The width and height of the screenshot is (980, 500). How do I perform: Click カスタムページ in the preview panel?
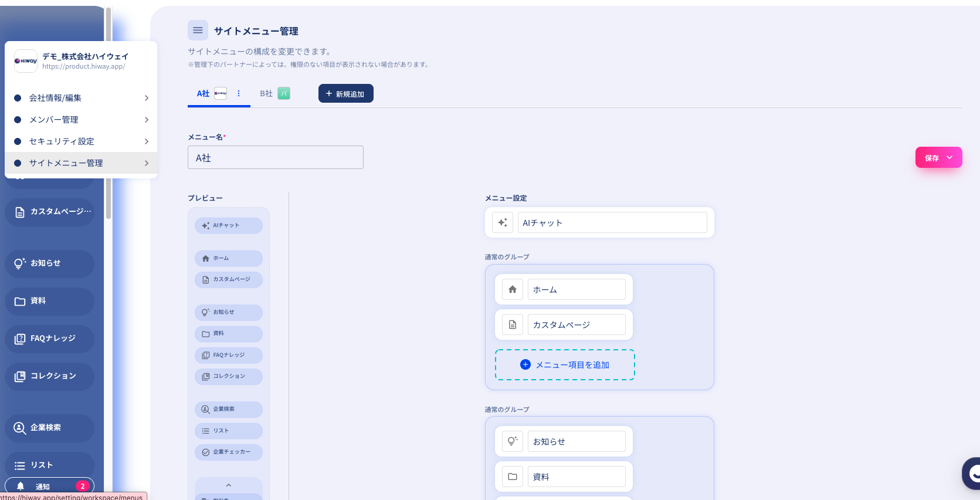(229, 279)
